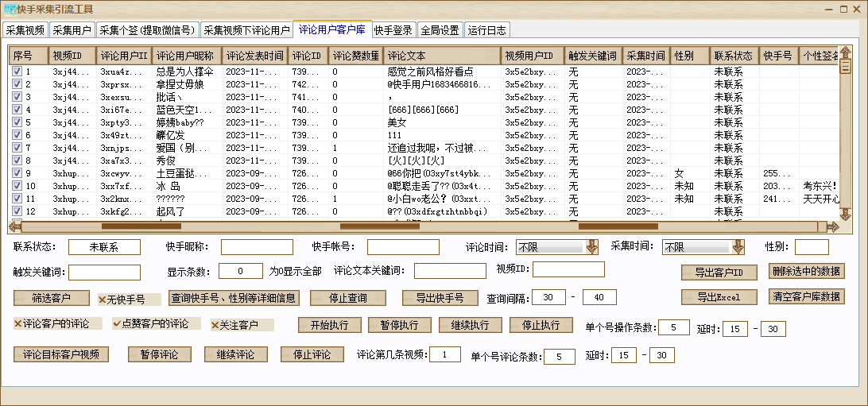Image resolution: width=868 pixels, height=406 pixels.
Task: Focus the 快手昵称 input field
Action: (x=257, y=247)
